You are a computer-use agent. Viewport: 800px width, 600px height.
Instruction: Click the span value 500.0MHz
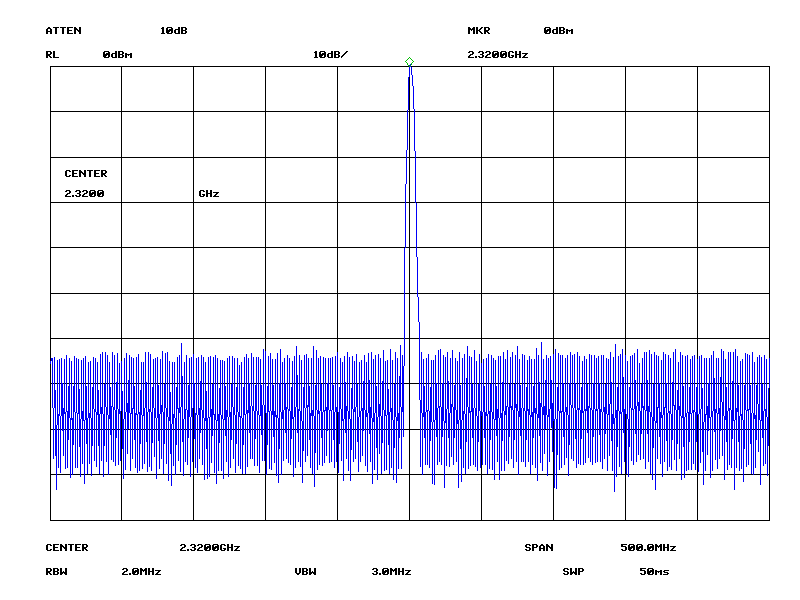pos(648,547)
